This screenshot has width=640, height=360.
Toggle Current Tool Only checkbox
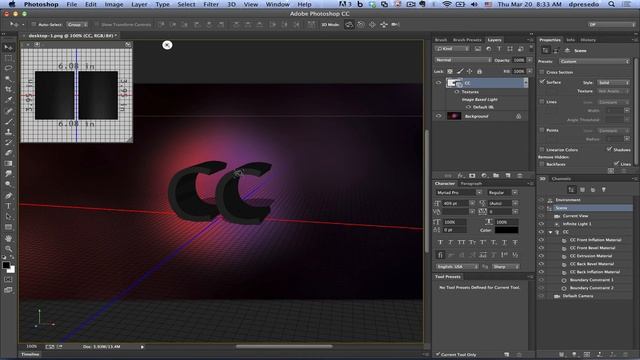point(438,354)
